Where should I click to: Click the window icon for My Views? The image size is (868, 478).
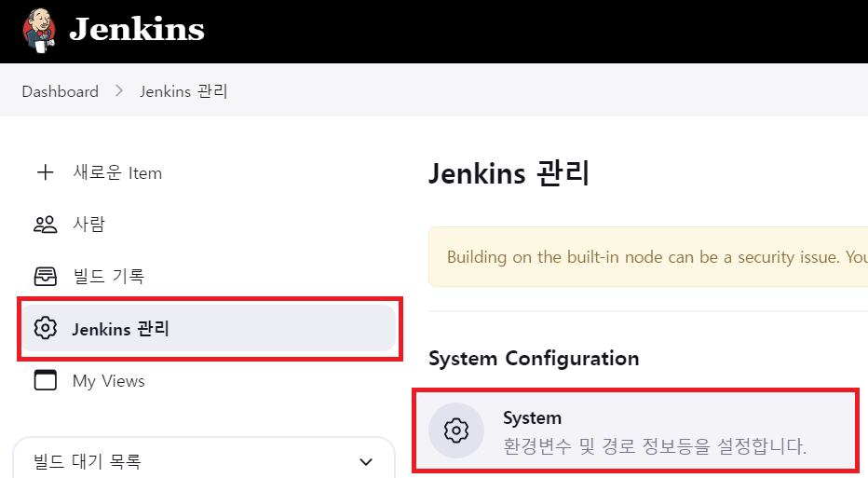click(x=46, y=380)
